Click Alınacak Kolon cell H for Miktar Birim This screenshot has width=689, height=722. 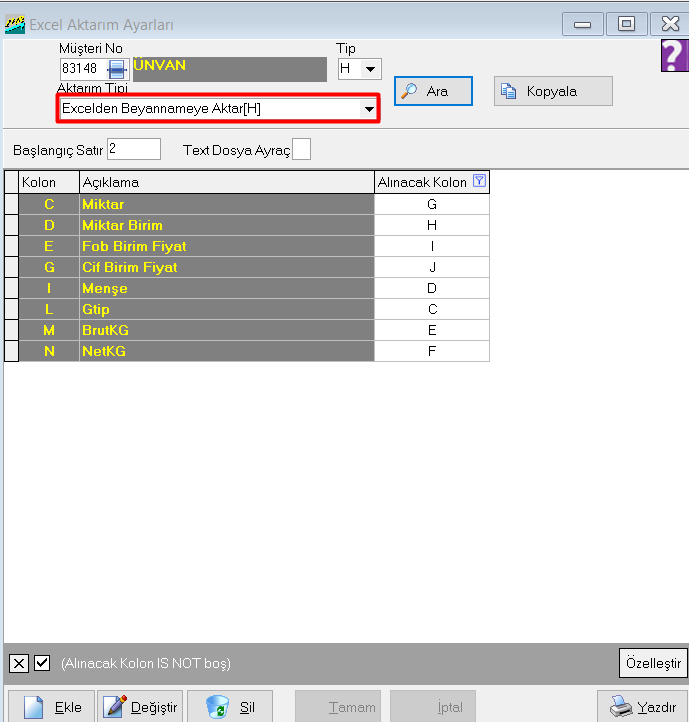tap(432, 225)
